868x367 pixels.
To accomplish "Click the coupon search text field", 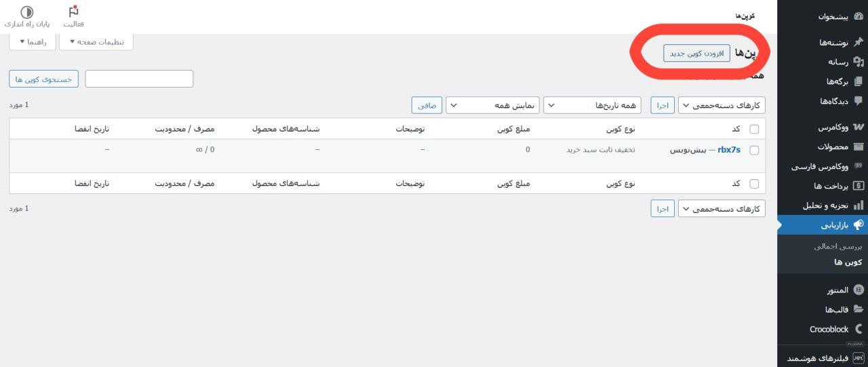I will click(x=139, y=79).
